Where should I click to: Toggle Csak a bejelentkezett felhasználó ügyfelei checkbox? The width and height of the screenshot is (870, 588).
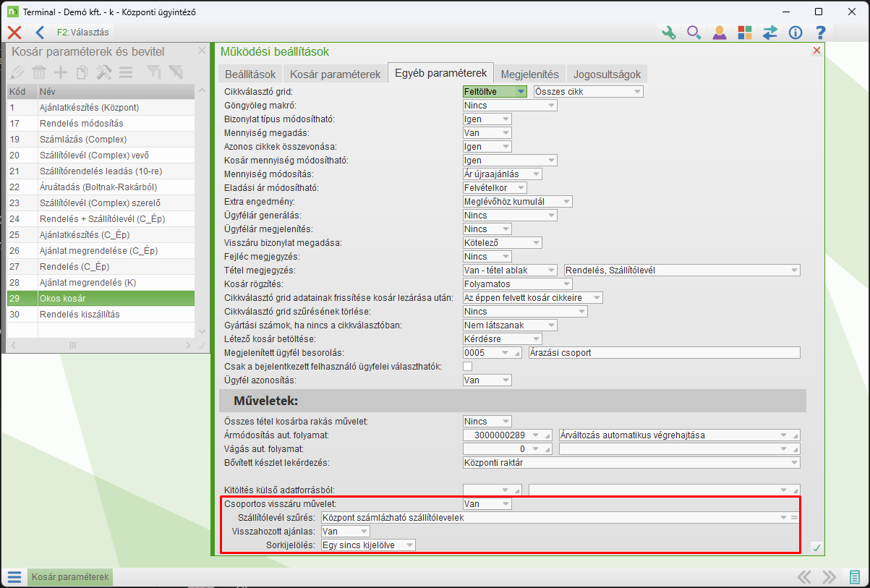tap(467, 366)
